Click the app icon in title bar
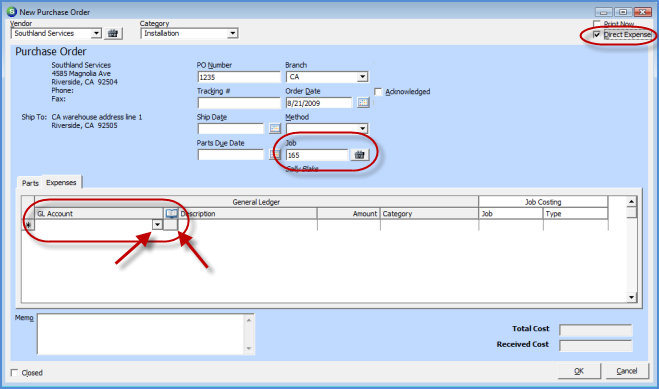The image size is (659, 389). [12, 12]
